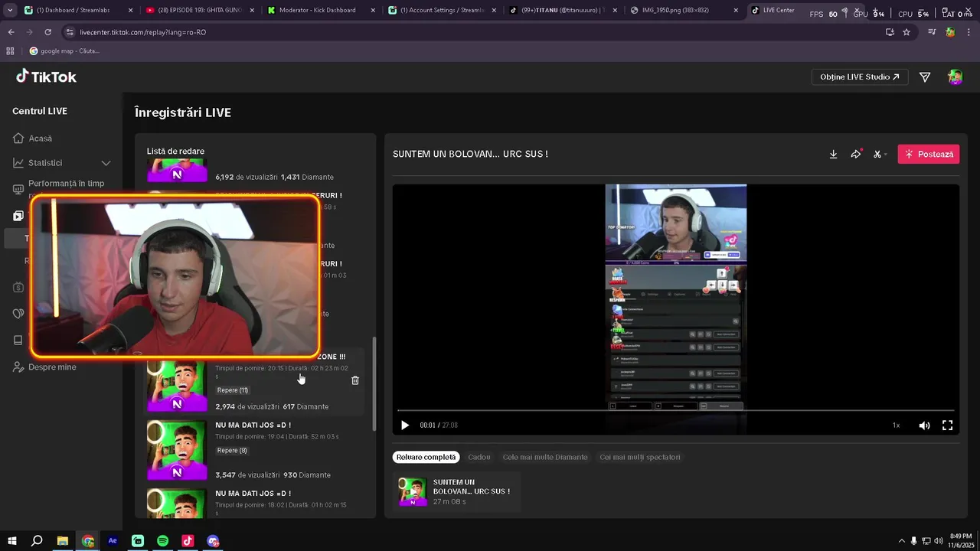Image resolution: width=980 pixels, height=551 pixels.
Task: Open the profile avatar in TikTok header
Action: pos(955,77)
